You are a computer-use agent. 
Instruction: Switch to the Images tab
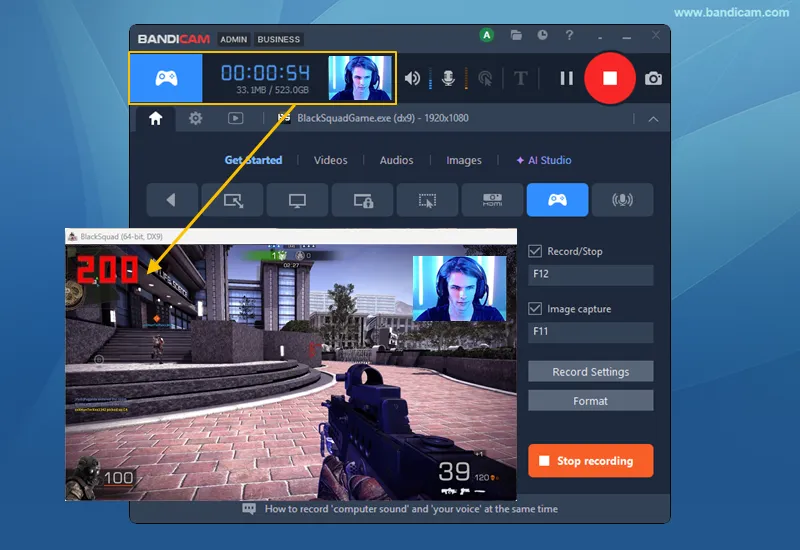point(464,160)
